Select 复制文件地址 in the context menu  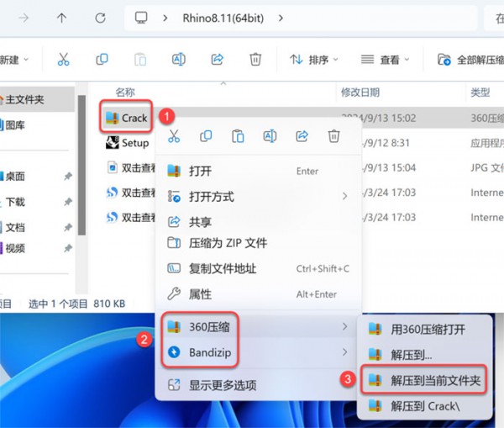(258, 269)
